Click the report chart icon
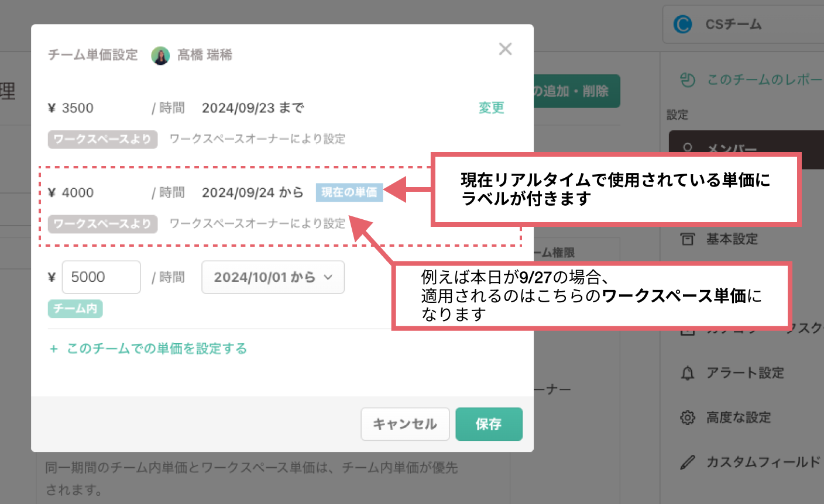This screenshot has width=824, height=504. click(x=688, y=80)
